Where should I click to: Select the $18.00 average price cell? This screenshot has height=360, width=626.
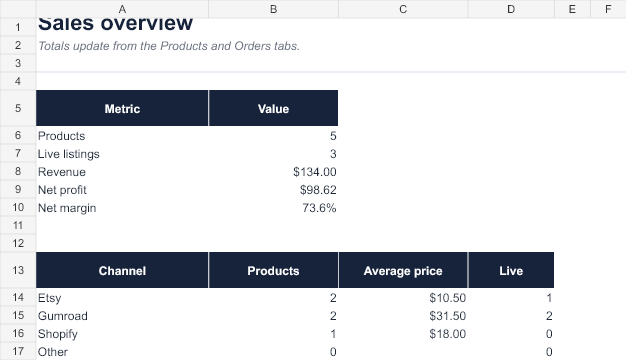pyautogui.click(x=403, y=334)
